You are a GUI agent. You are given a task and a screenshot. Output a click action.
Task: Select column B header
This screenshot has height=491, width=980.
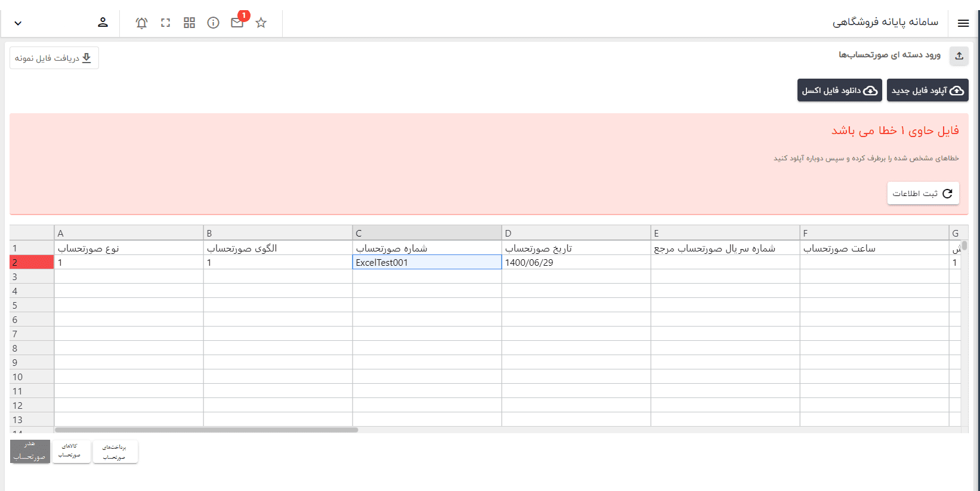278,233
